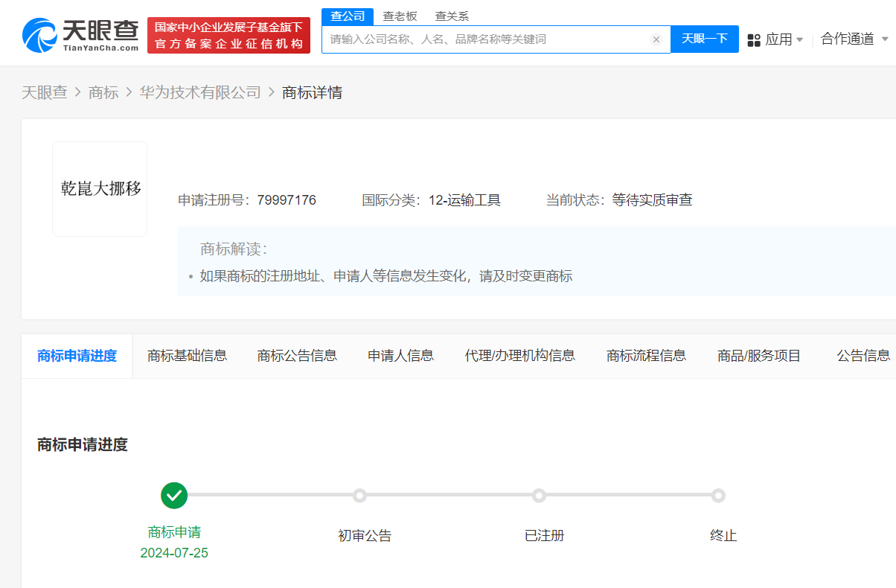Switch to the 查关系 search tab

[x=452, y=15]
